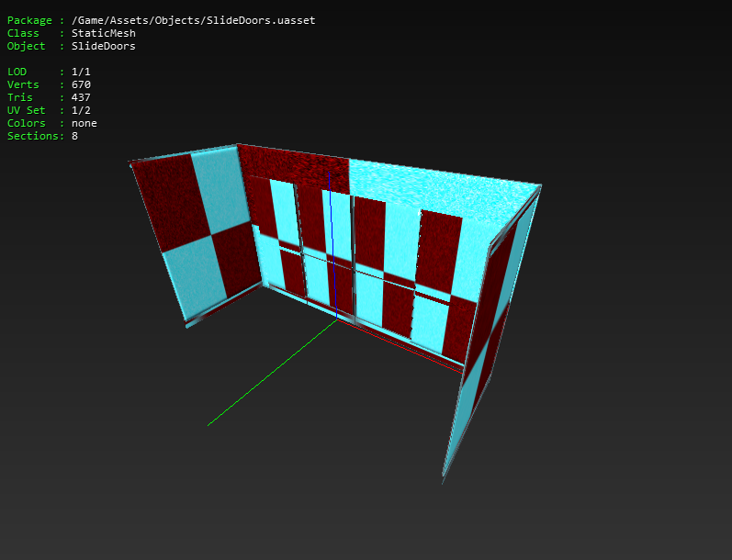The image size is (732, 560).
Task: Click the blue vertical axis line
Action: coord(332,246)
